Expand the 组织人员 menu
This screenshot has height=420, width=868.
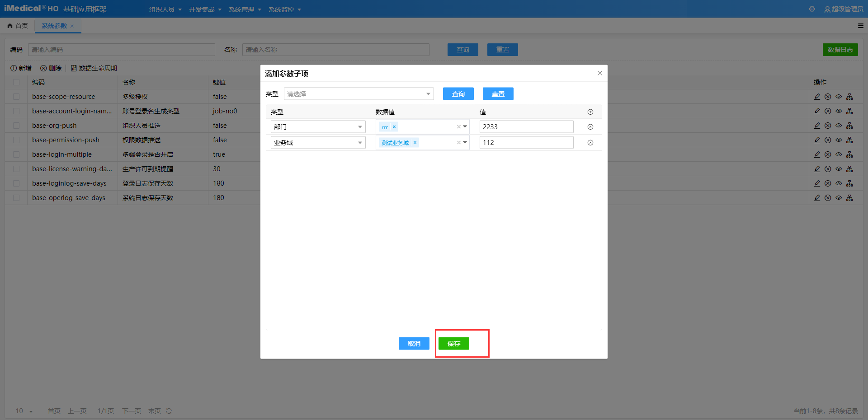click(x=165, y=9)
